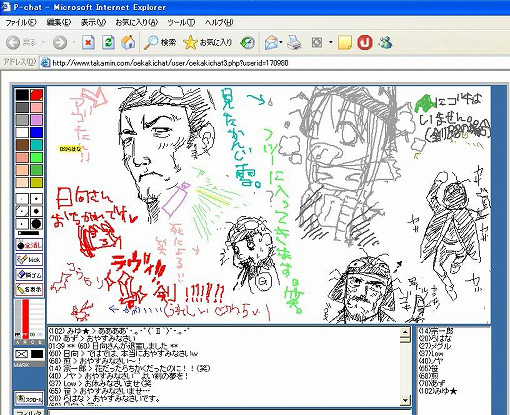
Task: Click the mask toggle icon above MASK label
Action: pyautogui.click(x=21, y=354)
